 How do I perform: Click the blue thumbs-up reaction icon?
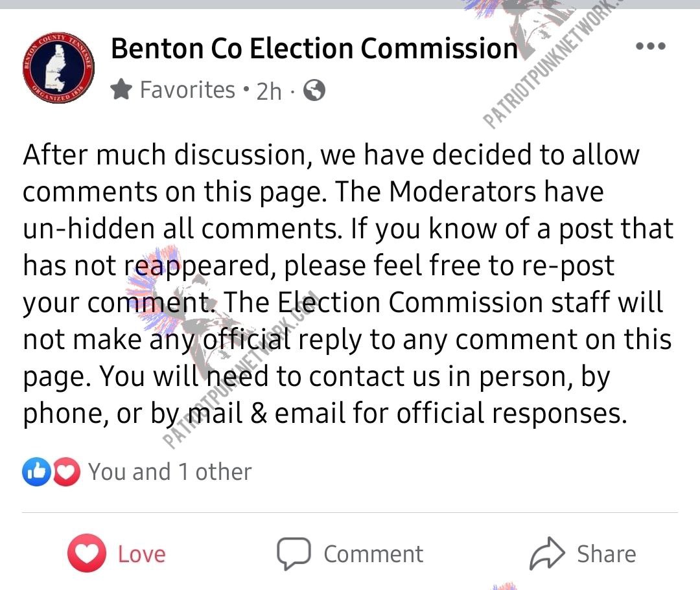(36, 471)
